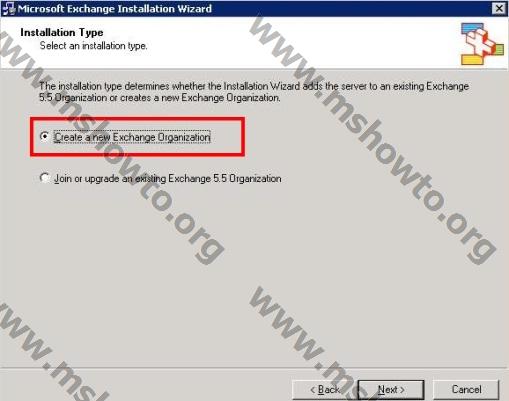Click the 'Create a new Exchange Organization' label text
This screenshot has width=509, height=401.
pos(132,137)
